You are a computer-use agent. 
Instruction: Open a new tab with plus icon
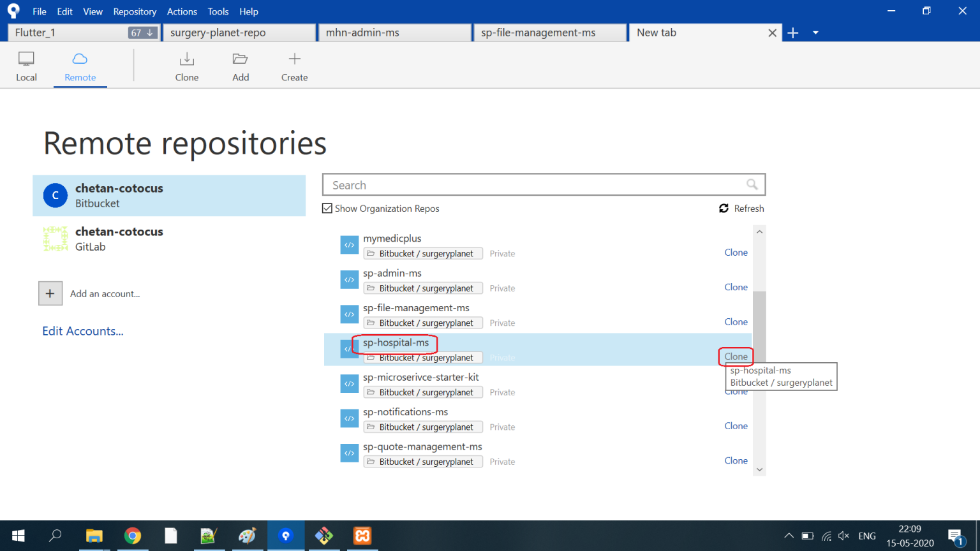(793, 33)
